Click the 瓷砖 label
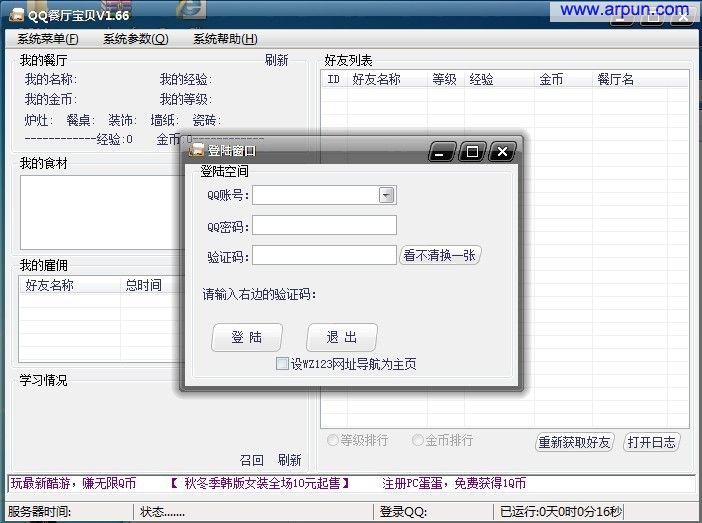This screenshot has width=702, height=523. pos(207,120)
